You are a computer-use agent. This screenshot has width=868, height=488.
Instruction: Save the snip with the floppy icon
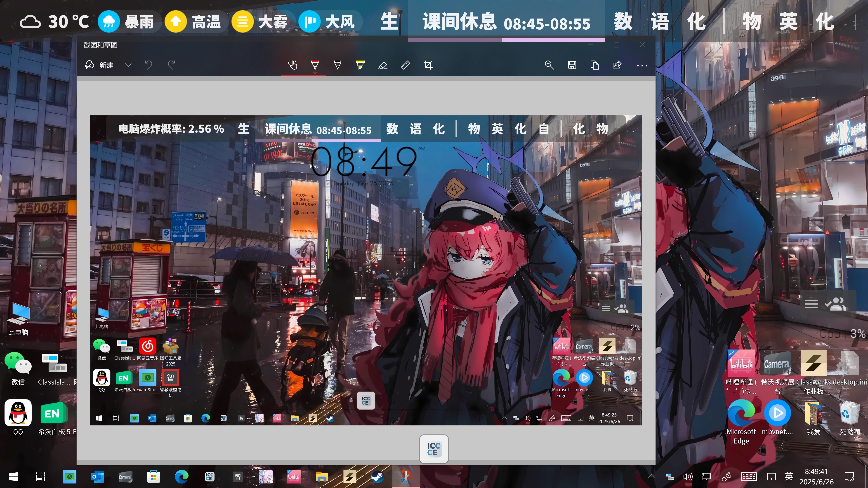click(x=572, y=65)
